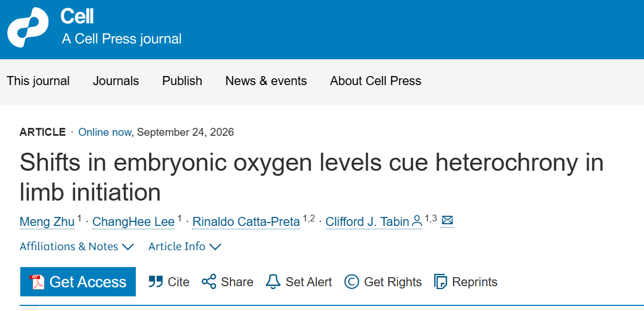Open the Journals menu
644x311 pixels.
(x=116, y=81)
